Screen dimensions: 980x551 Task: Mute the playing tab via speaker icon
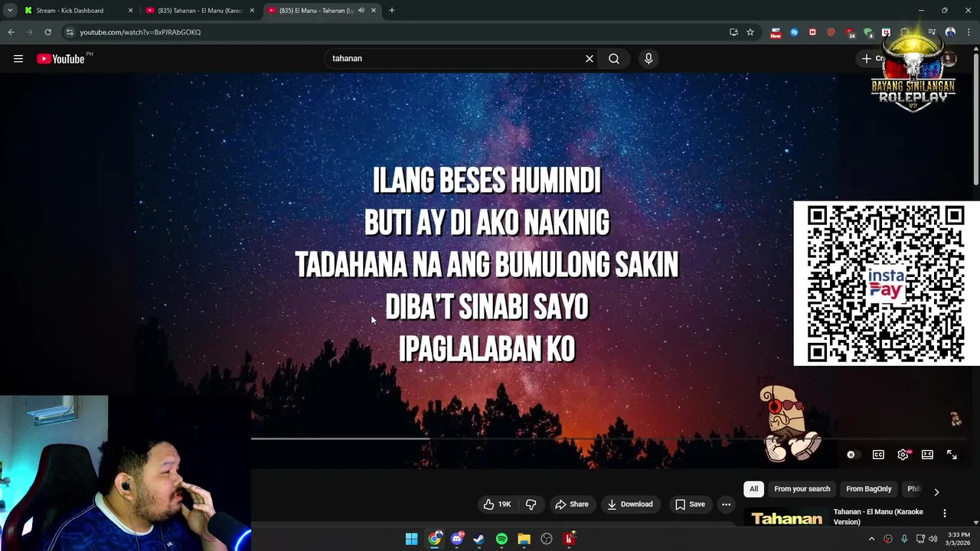coord(361,11)
